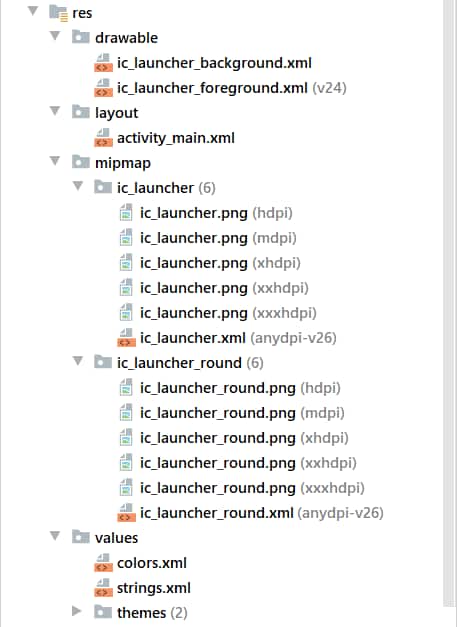Collapse the ic_launcher_round (6) group arrow
The height and width of the screenshot is (627, 457).
tap(78, 361)
